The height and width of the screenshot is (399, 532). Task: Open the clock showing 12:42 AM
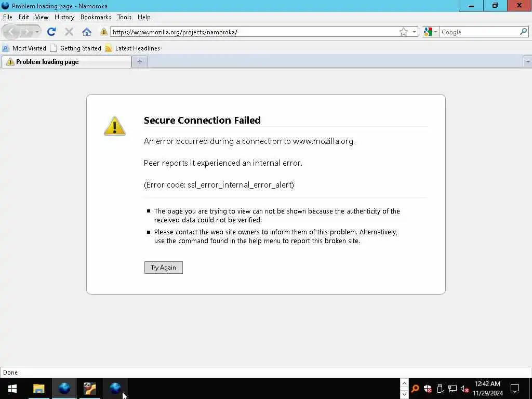click(487, 389)
